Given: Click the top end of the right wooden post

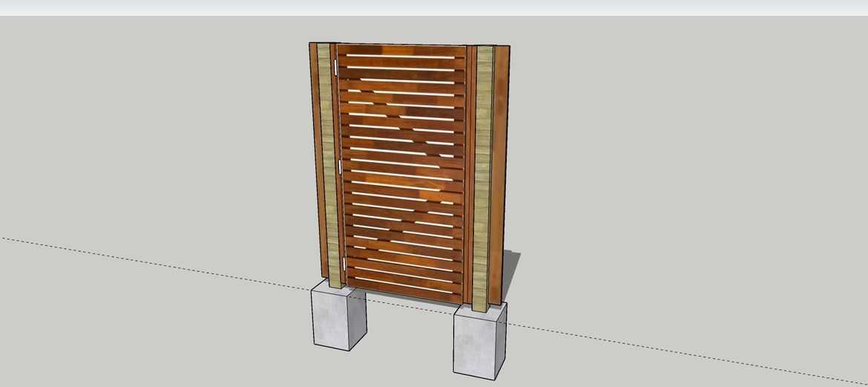Looking at the screenshot, I should 485,48.
